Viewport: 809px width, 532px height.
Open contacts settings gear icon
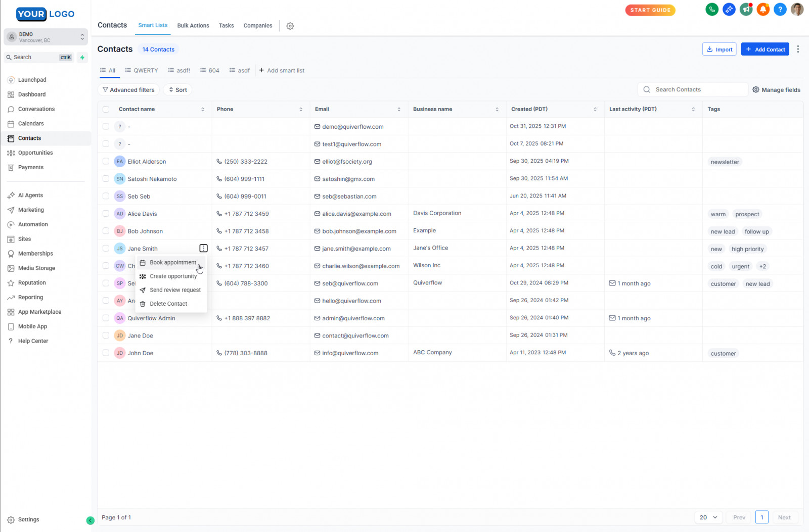pos(290,26)
